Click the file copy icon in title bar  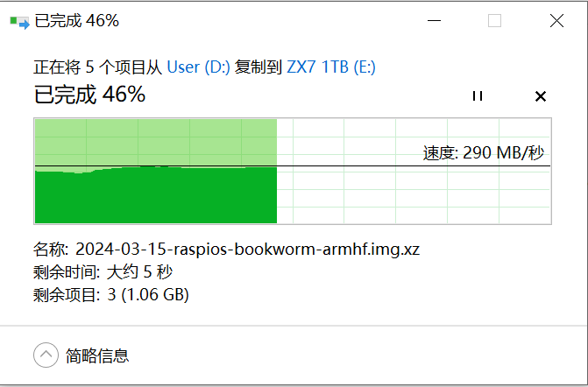coord(19,22)
